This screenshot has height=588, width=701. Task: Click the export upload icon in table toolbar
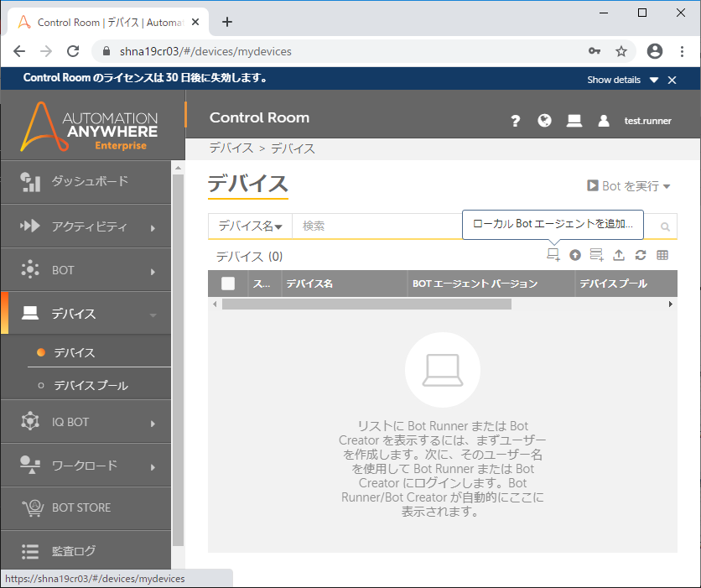pos(619,256)
